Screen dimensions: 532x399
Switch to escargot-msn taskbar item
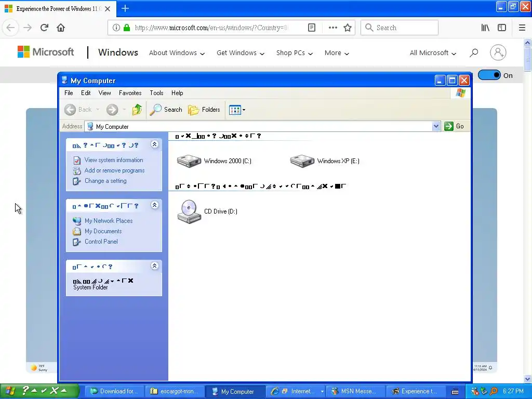pos(175,391)
